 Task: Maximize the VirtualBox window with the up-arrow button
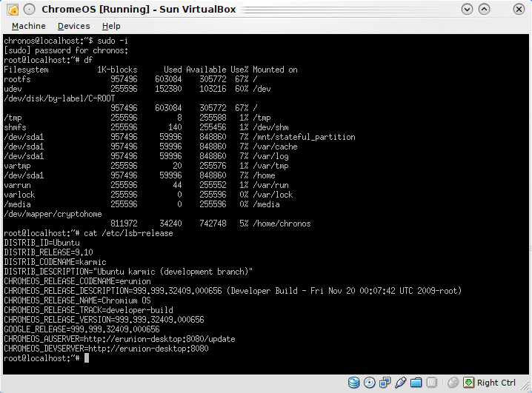click(x=484, y=9)
